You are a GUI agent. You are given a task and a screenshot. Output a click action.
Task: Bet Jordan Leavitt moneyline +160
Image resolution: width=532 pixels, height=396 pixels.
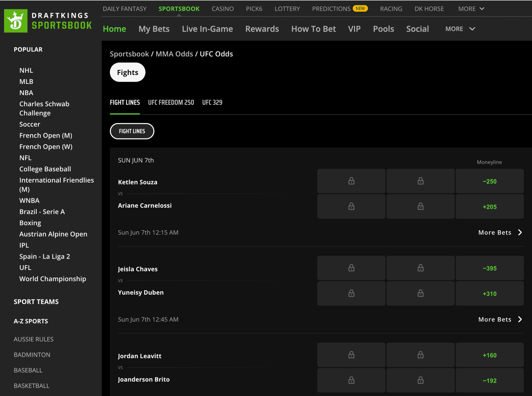[x=490, y=355]
